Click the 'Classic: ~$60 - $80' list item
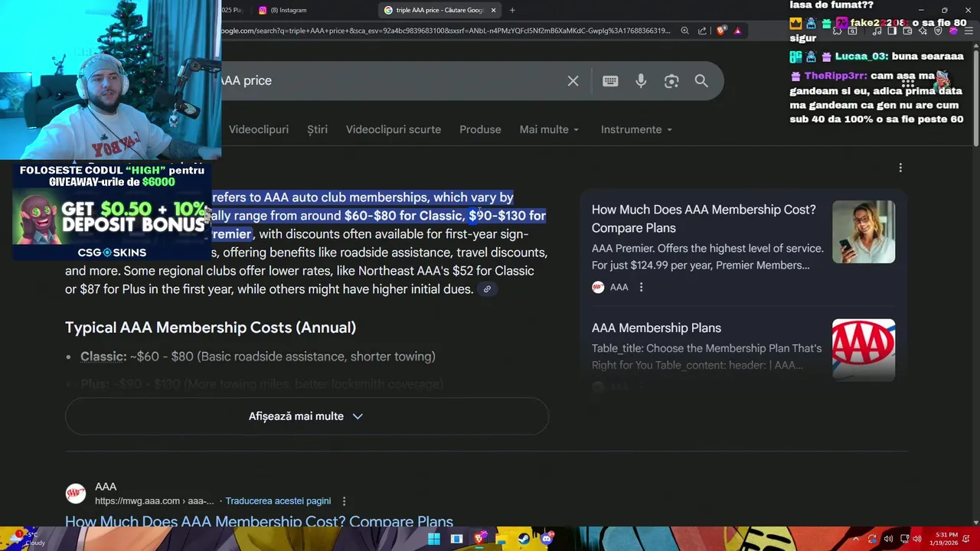Viewport: 980px width, 551px height. pos(258,357)
